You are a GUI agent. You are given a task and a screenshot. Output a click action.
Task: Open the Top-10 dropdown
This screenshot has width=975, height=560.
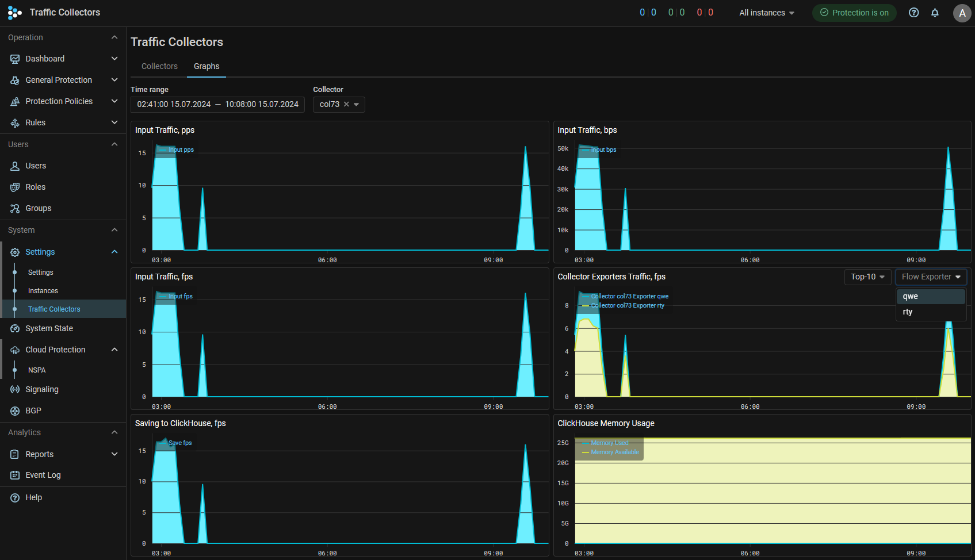pos(867,277)
